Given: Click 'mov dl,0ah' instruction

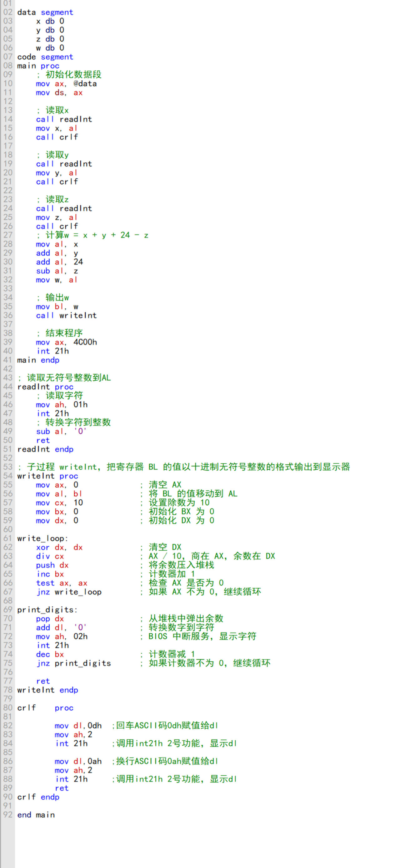Looking at the screenshot, I should click(78, 761).
